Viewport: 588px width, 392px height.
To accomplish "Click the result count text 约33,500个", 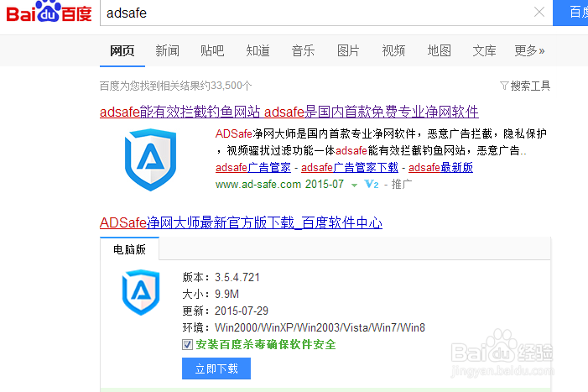I will [x=226, y=86].
